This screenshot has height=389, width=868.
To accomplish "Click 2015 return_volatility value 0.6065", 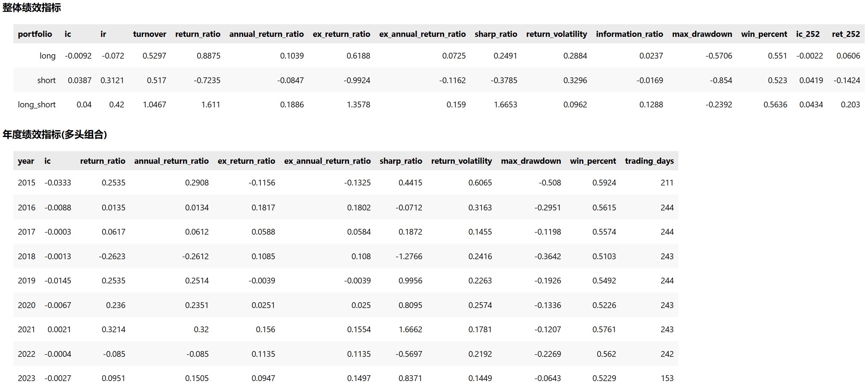I will pos(480,183).
